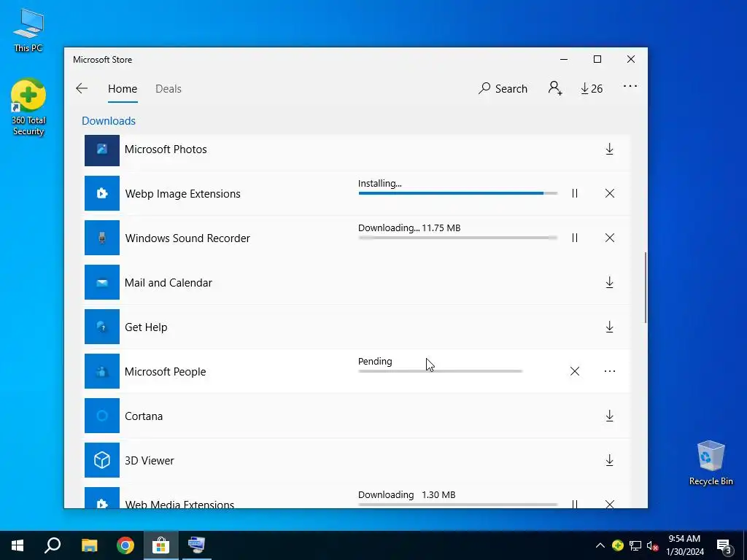Viewport: 747px width, 560px height.
Task: Go back with the Store back arrow
Action: 82,88
